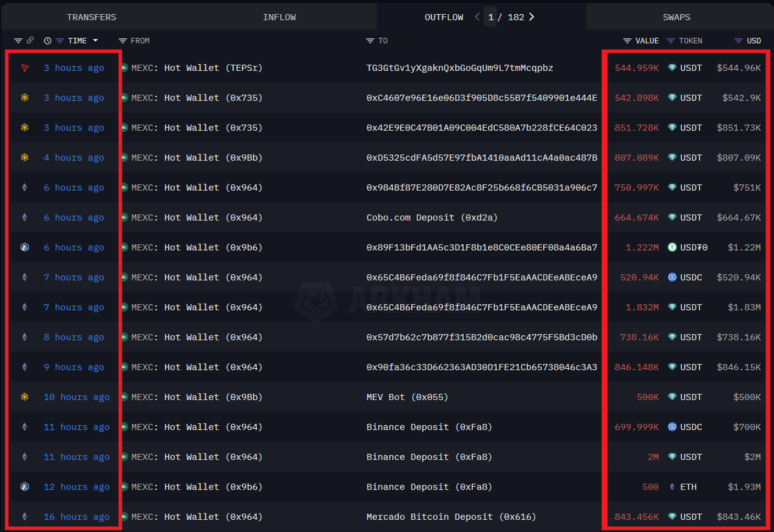Switch to the TRANSFERS tab
Image resolution: width=774 pixels, height=532 pixels.
coord(92,17)
